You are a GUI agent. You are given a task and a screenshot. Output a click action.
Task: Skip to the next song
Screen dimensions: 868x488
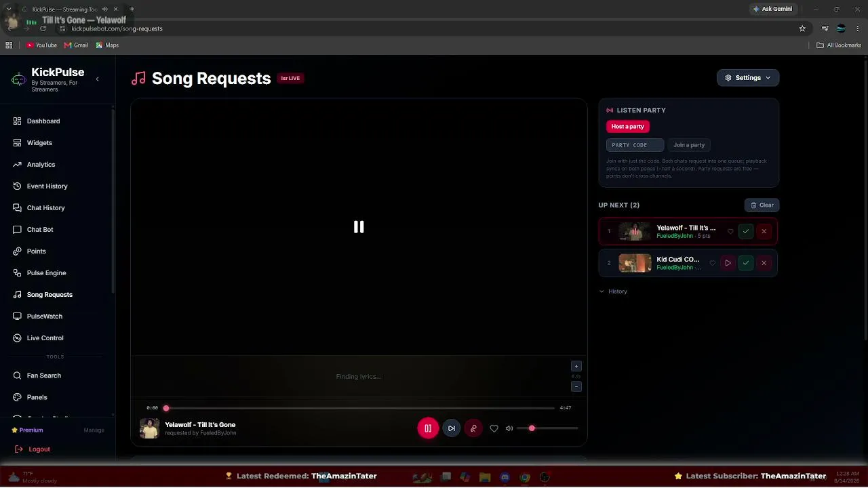pyautogui.click(x=452, y=428)
